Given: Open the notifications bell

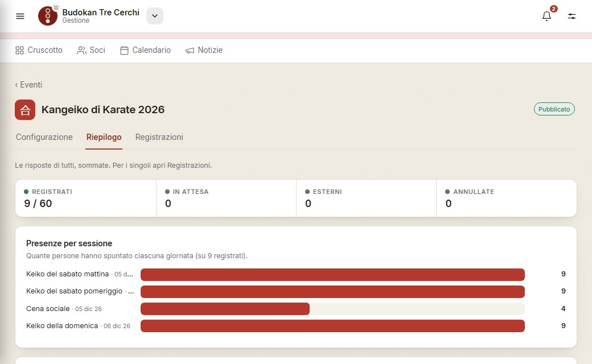Looking at the screenshot, I should 546,16.
